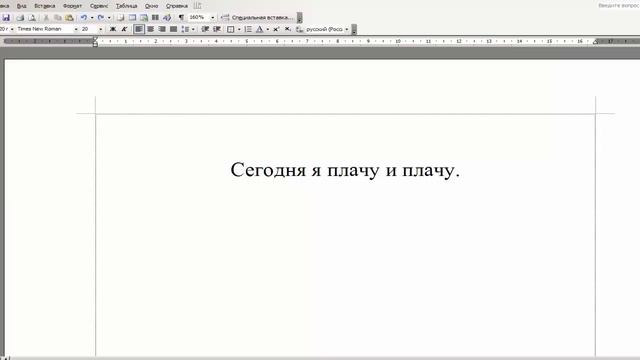Image resolution: width=640 pixels, height=360 pixels.
Task: Click the icon right of Справка menu
Action: click(x=198, y=6)
